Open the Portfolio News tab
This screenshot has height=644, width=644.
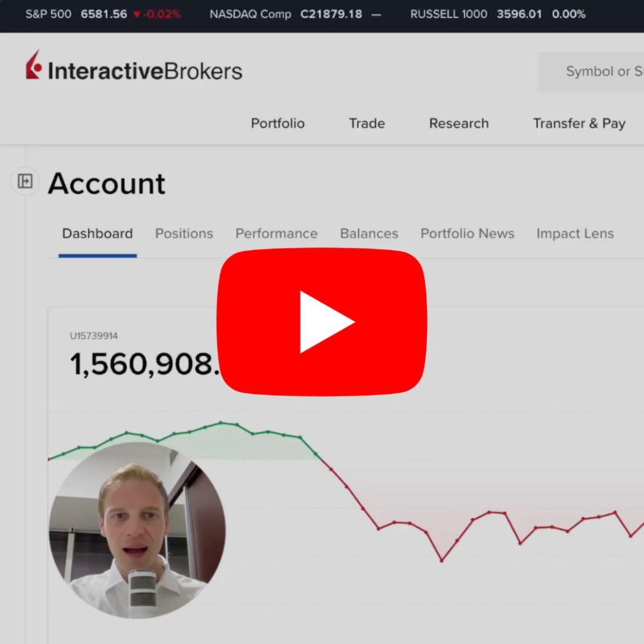point(467,234)
